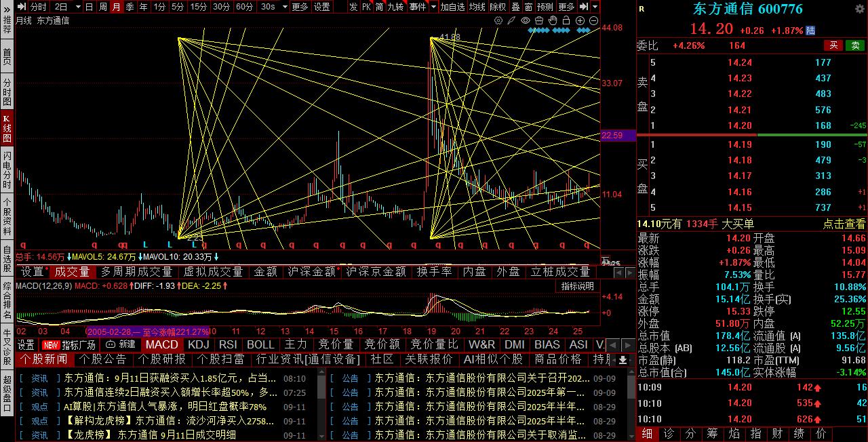Select the RSI indicator tab
The width and height of the screenshot is (868, 442).
228,344
